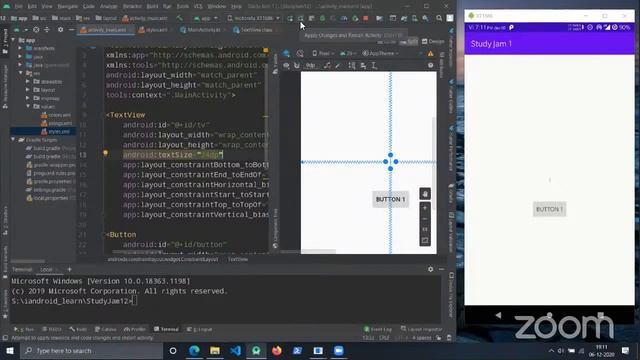Open the Pixel device dropdown in preview
Image resolution: width=640 pixels, height=360 pixels.
tap(323, 53)
